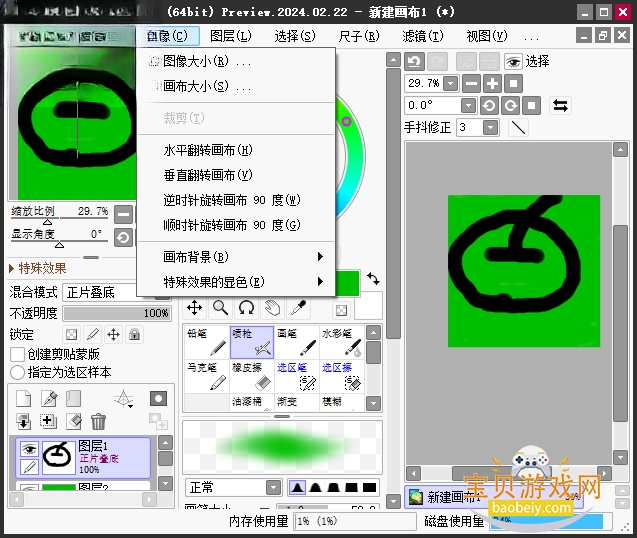Reset zoom with square button after plus

[514, 84]
